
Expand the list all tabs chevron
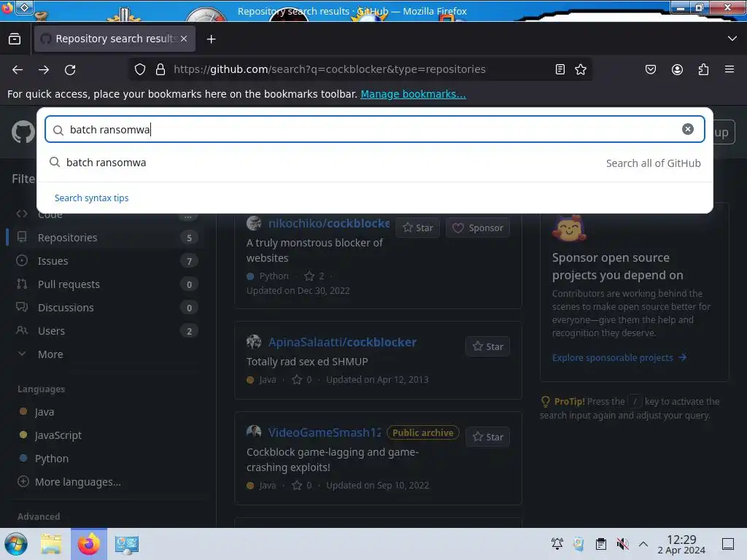coord(732,39)
